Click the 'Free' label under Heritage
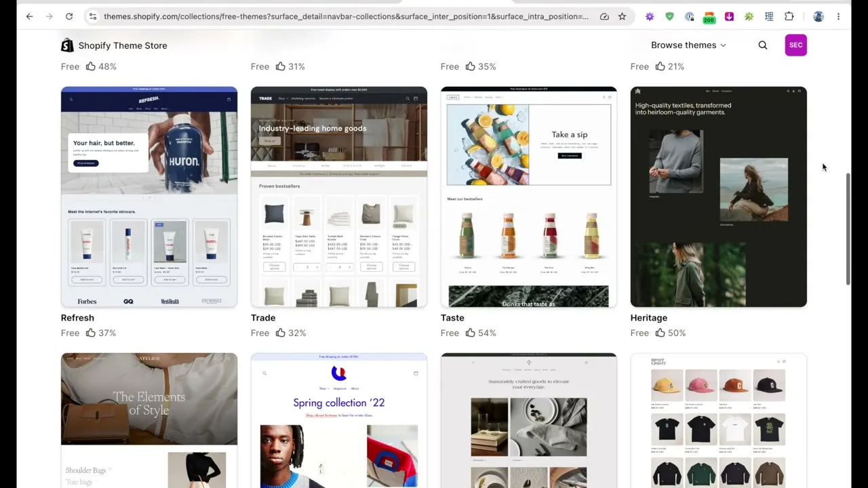 click(639, 333)
